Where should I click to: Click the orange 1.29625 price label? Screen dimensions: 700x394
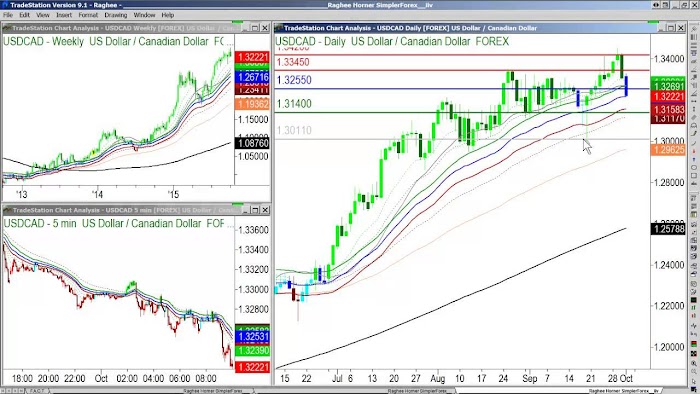click(668, 149)
